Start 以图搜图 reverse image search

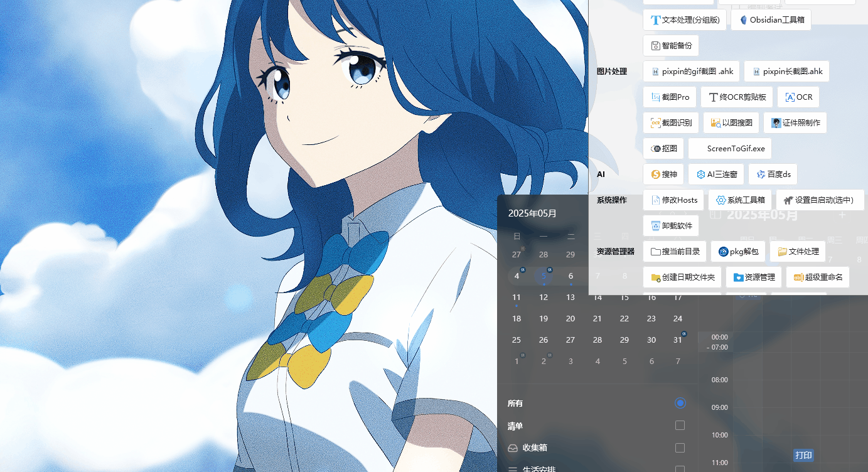coord(731,123)
